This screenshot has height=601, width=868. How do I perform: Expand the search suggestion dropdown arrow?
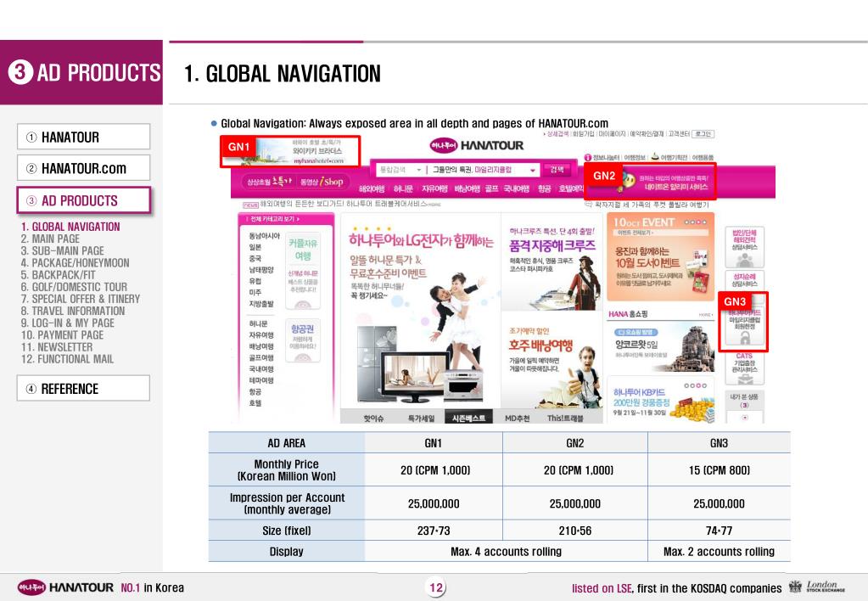(x=533, y=170)
